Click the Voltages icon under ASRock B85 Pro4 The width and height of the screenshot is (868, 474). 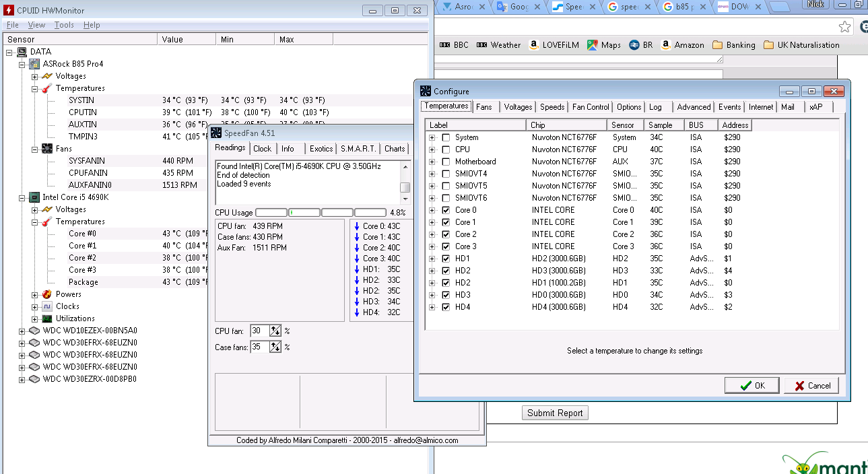(47, 76)
